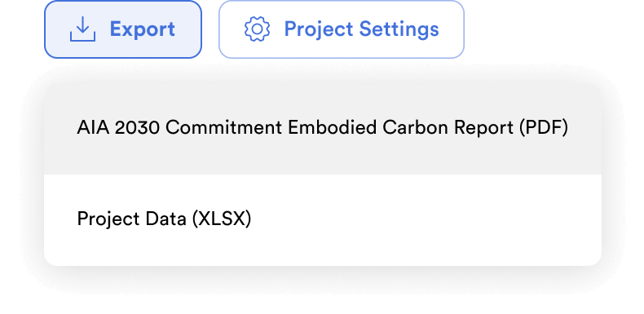Hit the downward arrow export icon
Image resolution: width=644 pixels, height=314 pixels.
(x=82, y=29)
